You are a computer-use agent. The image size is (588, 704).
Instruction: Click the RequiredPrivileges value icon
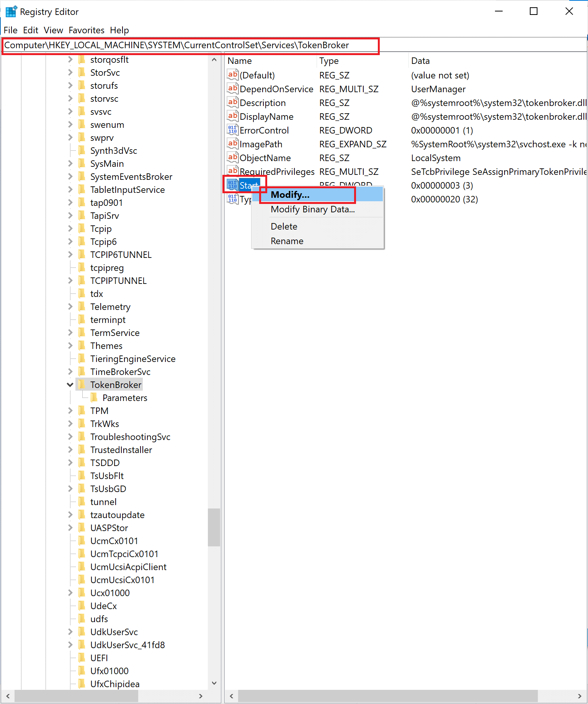[232, 171]
